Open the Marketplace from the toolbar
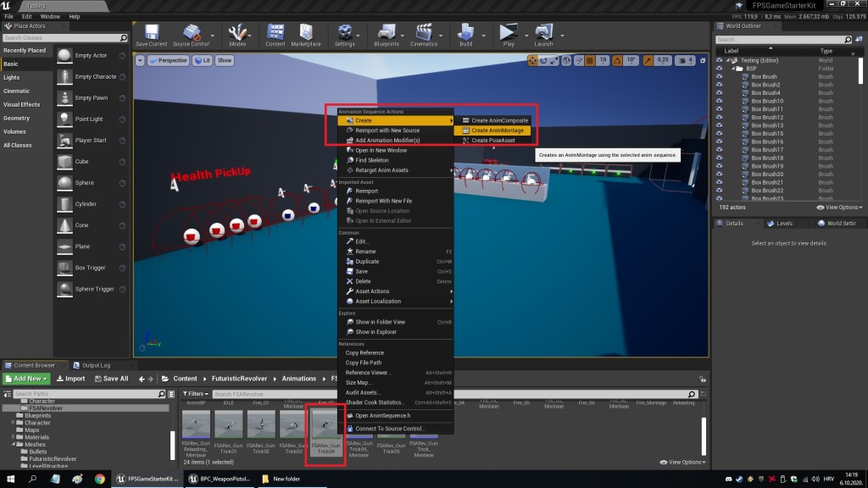This screenshot has width=868, height=488. pyautogui.click(x=306, y=34)
